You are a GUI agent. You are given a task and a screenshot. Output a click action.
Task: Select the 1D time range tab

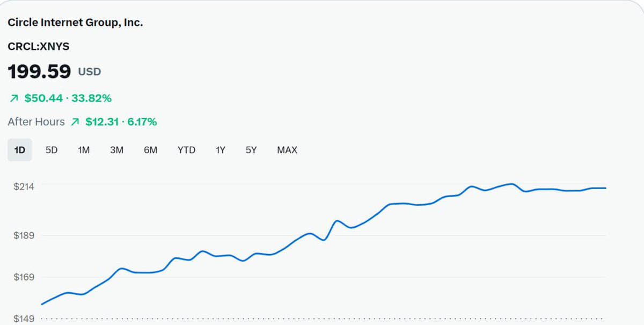tap(20, 150)
